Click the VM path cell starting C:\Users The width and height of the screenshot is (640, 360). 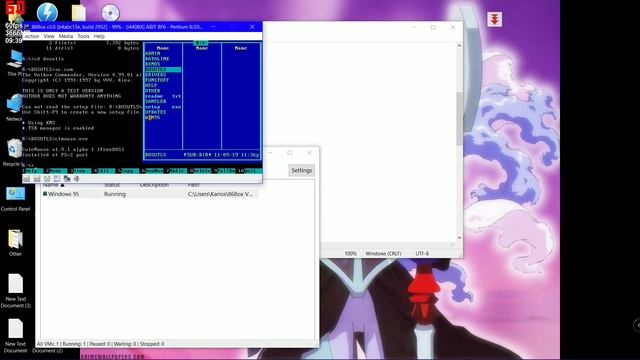220,194
